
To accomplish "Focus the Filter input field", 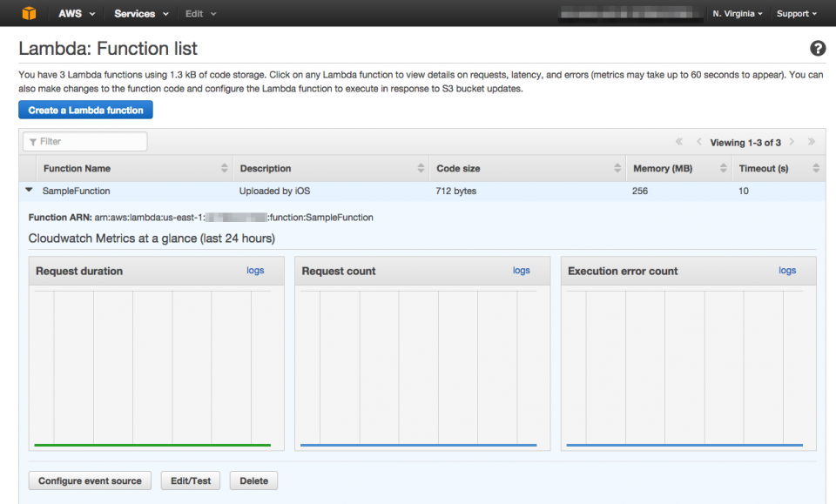I will [85, 141].
